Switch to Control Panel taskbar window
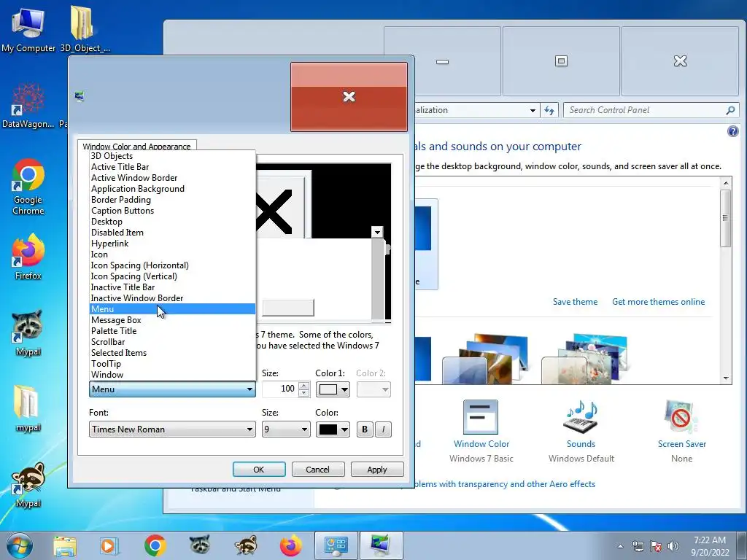Screen dimensions: 747x560 tap(336, 545)
